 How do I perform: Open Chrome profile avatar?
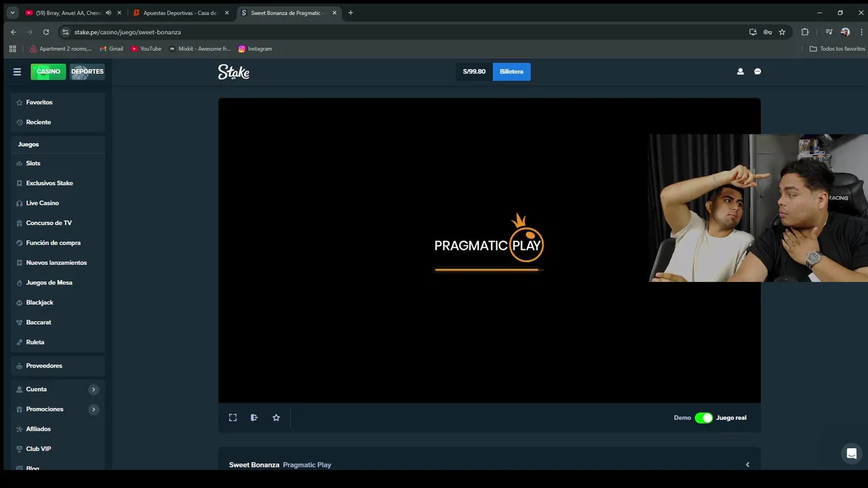845,32
